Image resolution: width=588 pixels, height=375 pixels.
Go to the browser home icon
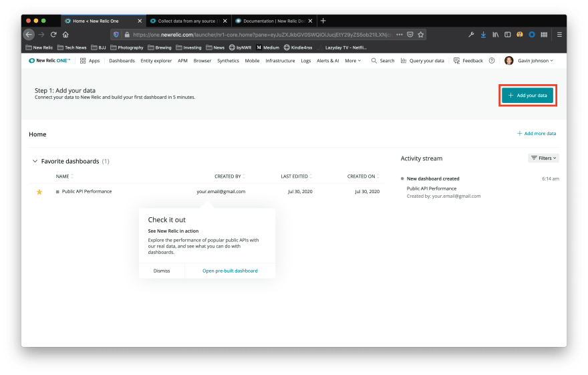click(x=65, y=35)
